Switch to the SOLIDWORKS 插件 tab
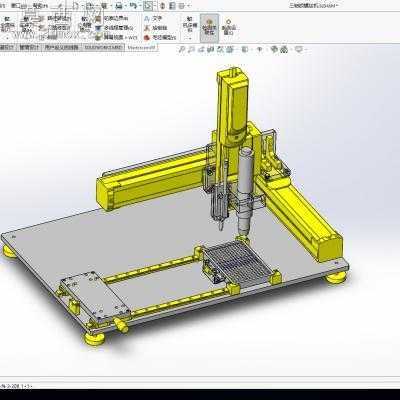 [x=103, y=47]
